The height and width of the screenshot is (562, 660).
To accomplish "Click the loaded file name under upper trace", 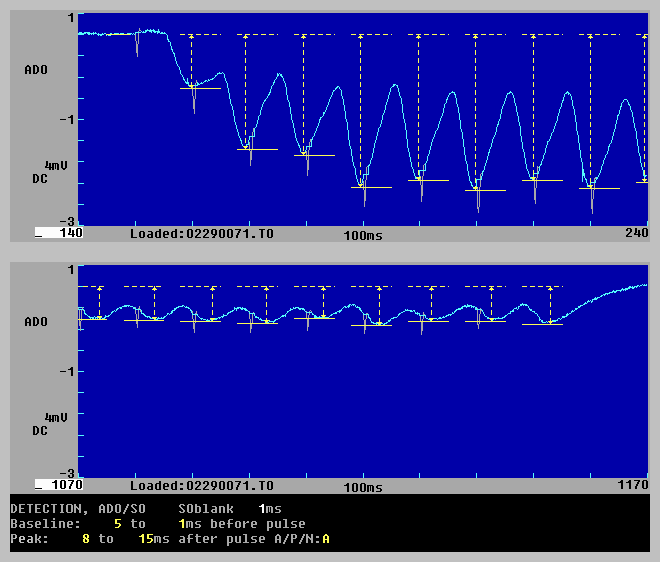I will tap(201, 233).
